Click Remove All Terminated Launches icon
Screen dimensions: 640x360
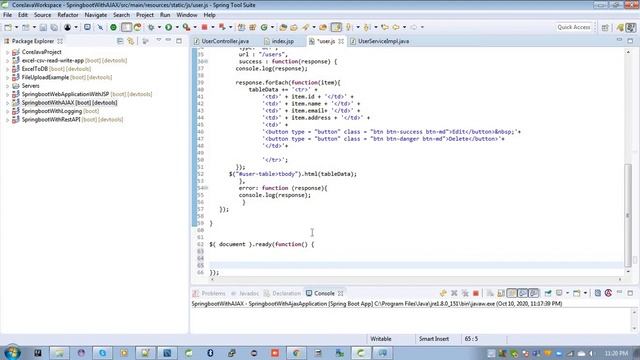click(x=465, y=293)
